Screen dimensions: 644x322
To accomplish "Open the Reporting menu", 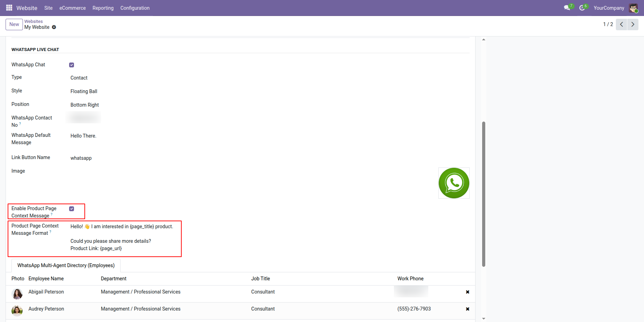I will (103, 8).
